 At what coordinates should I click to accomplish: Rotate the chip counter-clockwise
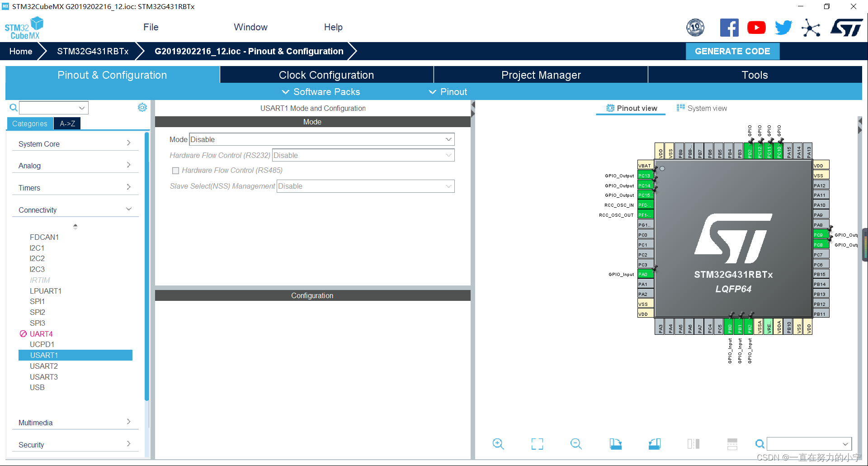[654, 444]
